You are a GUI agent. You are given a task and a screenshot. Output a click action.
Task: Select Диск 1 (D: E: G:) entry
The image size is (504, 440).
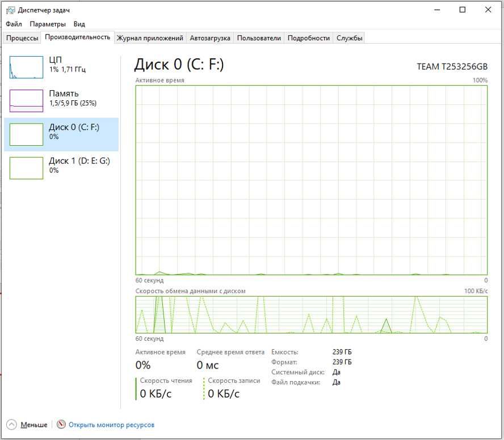[61, 168]
